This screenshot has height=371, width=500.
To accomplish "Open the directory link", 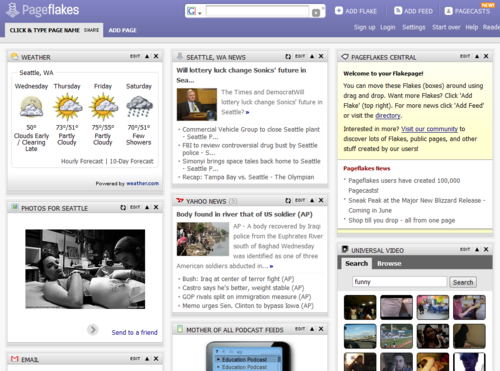I will 388,116.
